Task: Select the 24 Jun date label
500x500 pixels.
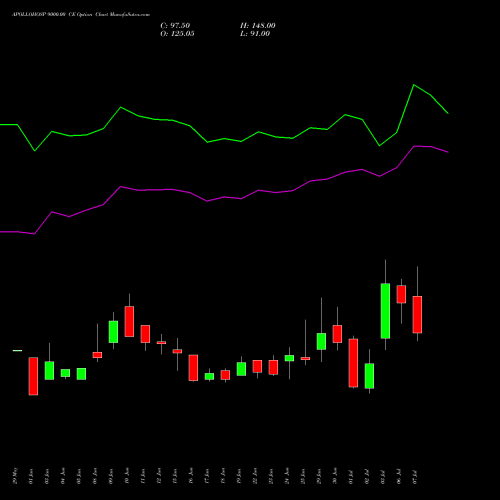Action: [287, 476]
